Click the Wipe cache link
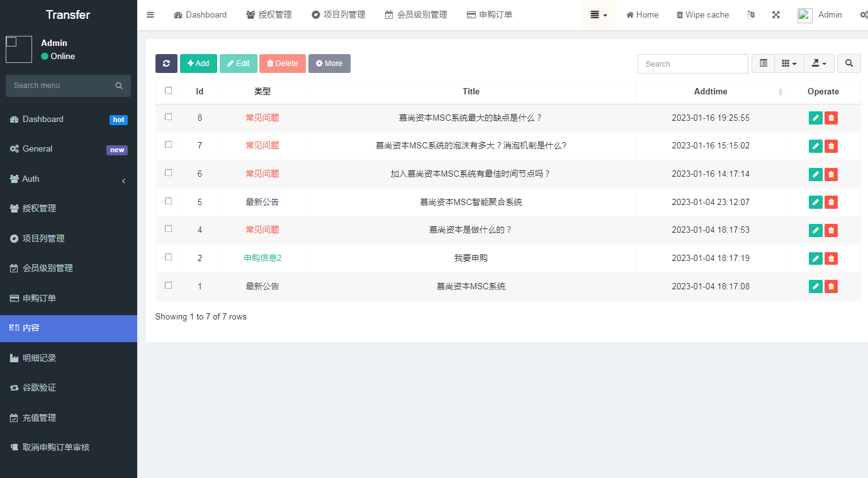Image resolution: width=868 pixels, height=478 pixels. pyautogui.click(x=702, y=15)
